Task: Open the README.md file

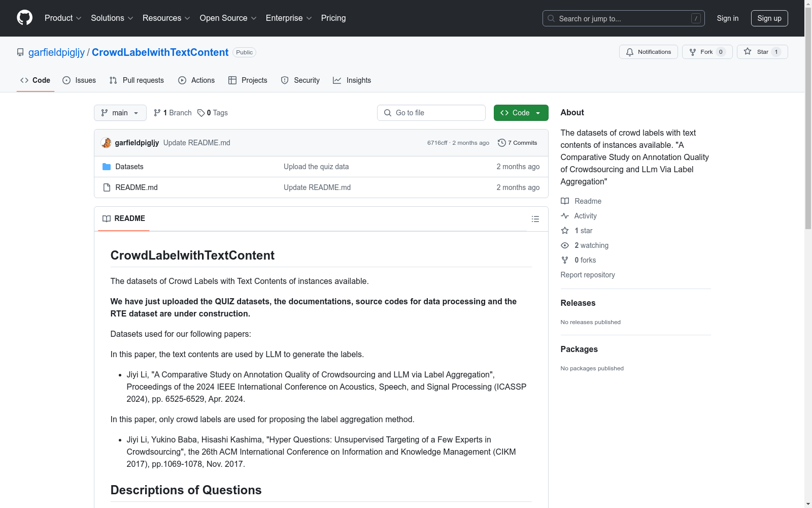Action: pyautogui.click(x=137, y=187)
